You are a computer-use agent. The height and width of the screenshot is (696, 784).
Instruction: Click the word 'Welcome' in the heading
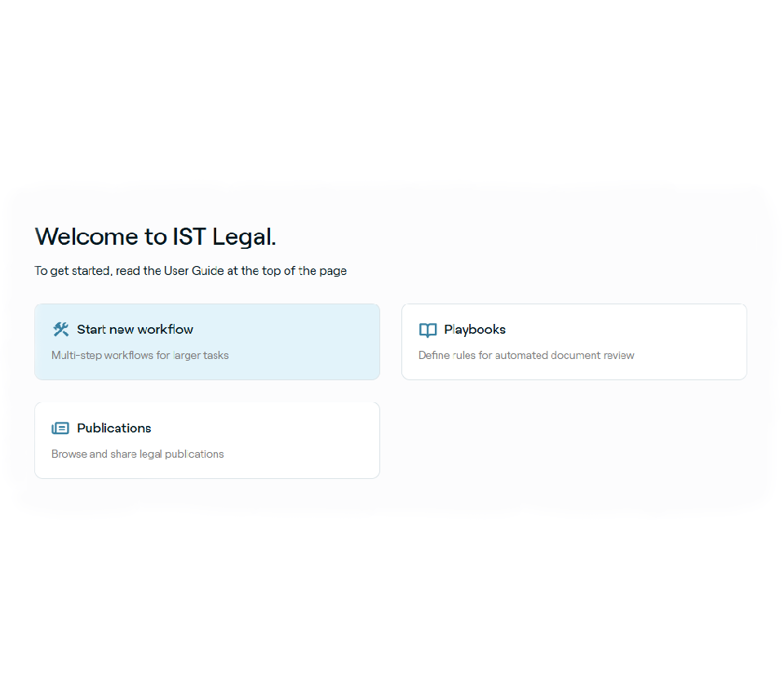[87, 237]
